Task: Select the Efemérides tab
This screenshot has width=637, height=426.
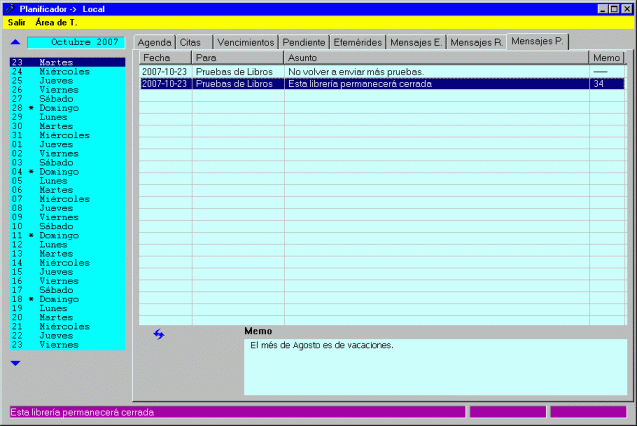Action: 357,43
